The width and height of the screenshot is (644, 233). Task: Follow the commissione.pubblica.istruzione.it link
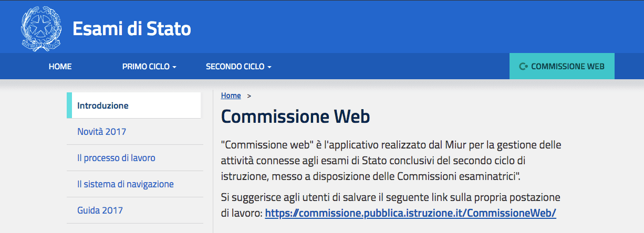[410, 213]
